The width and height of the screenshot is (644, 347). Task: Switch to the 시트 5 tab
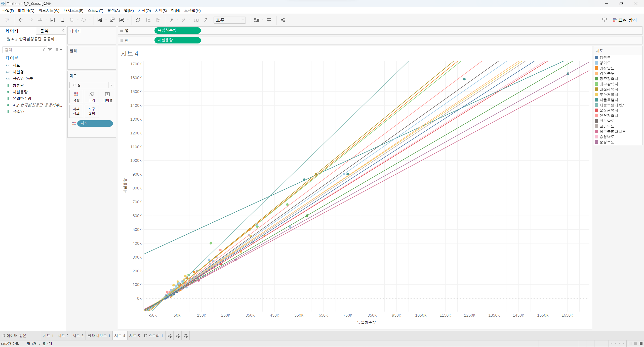point(134,336)
